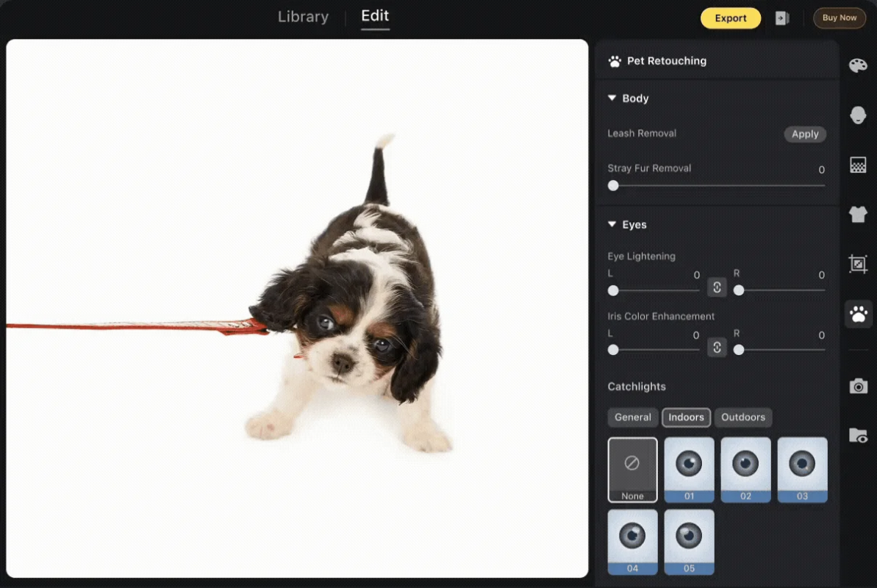The width and height of the screenshot is (877, 588).
Task: Select the crop and resize tool
Action: click(858, 264)
